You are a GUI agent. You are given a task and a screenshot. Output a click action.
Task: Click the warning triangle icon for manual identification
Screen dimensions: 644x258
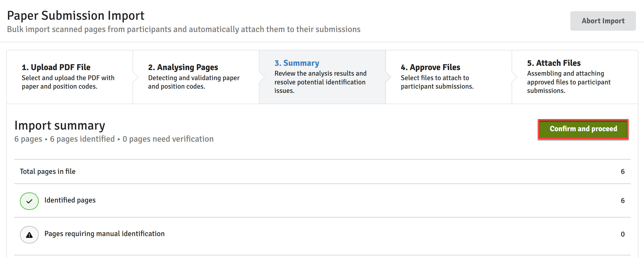(x=29, y=235)
